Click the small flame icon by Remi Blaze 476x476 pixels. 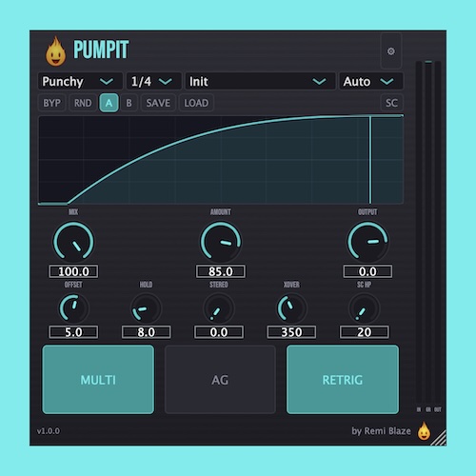coord(424,431)
